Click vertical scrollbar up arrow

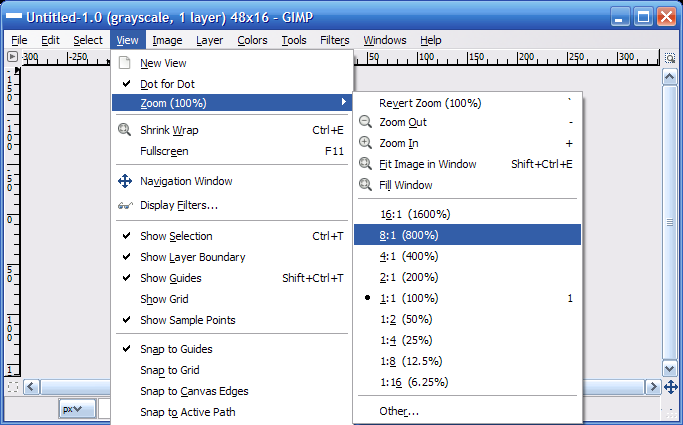coord(669,77)
